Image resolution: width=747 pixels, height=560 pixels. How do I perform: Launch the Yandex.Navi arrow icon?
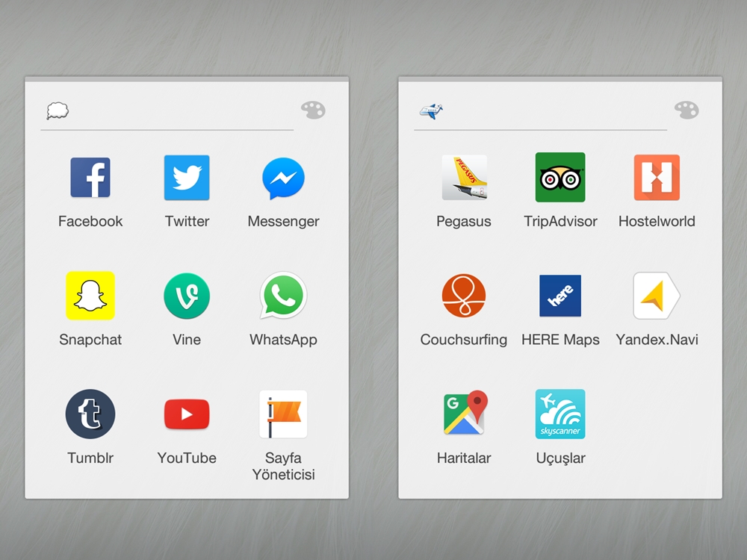coord(657,296)
